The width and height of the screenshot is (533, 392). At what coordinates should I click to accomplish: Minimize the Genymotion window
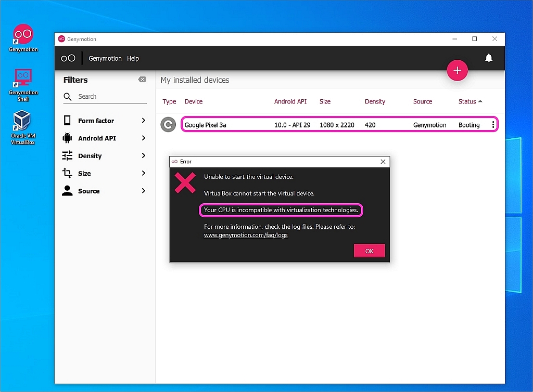[x=455, y=39]
